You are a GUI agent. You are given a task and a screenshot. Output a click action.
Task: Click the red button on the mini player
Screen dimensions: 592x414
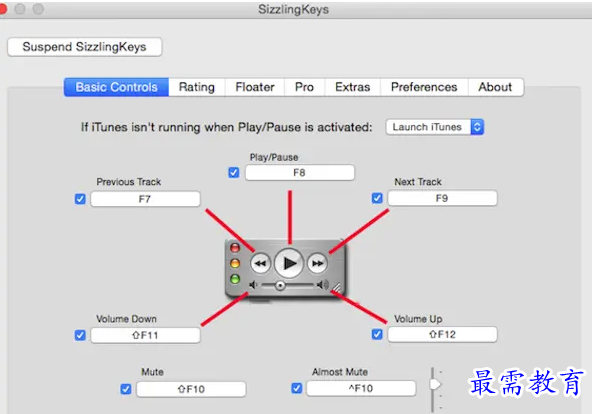click(x=235, y=248)
